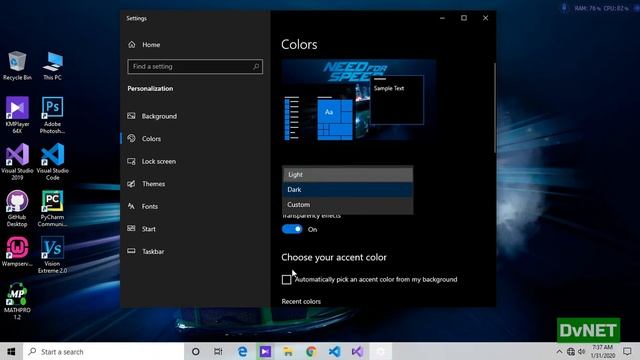
Task: Click the Find a setting search box
Action: [195, 66]
